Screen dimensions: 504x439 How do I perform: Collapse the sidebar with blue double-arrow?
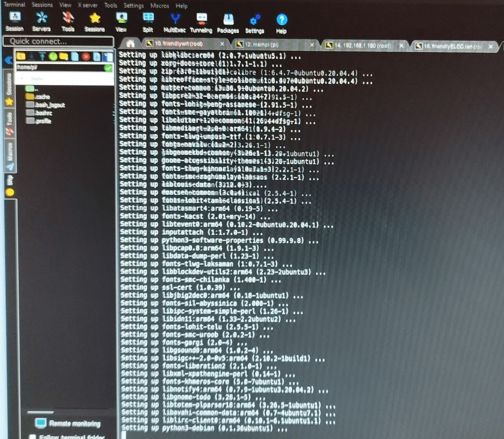point(8,60)
